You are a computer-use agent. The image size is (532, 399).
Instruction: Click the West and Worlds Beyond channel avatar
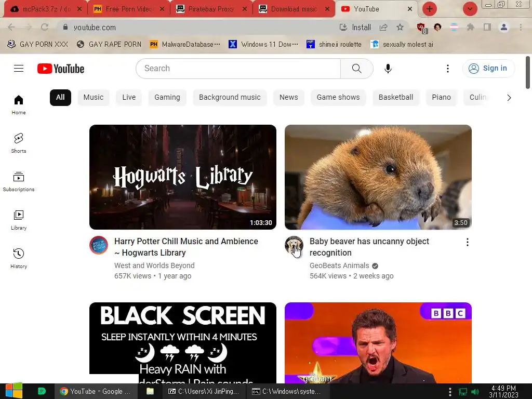(x=99, y=245)
